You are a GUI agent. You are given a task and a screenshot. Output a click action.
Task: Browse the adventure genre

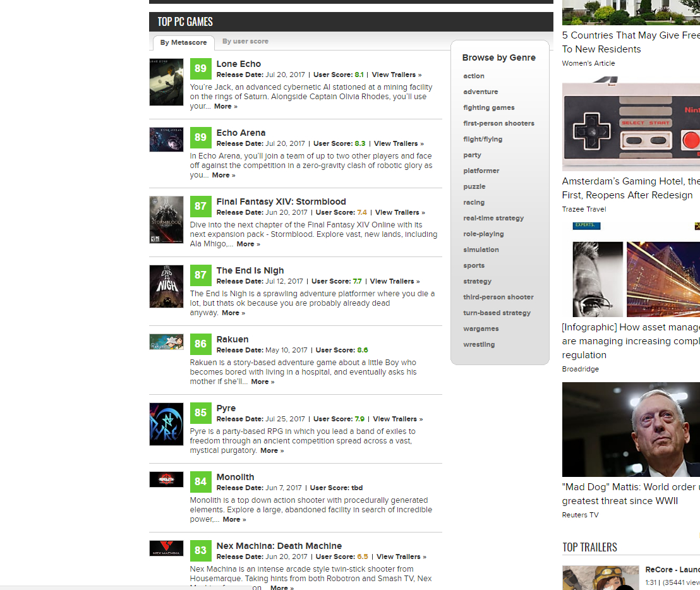(x=480, y=92)
